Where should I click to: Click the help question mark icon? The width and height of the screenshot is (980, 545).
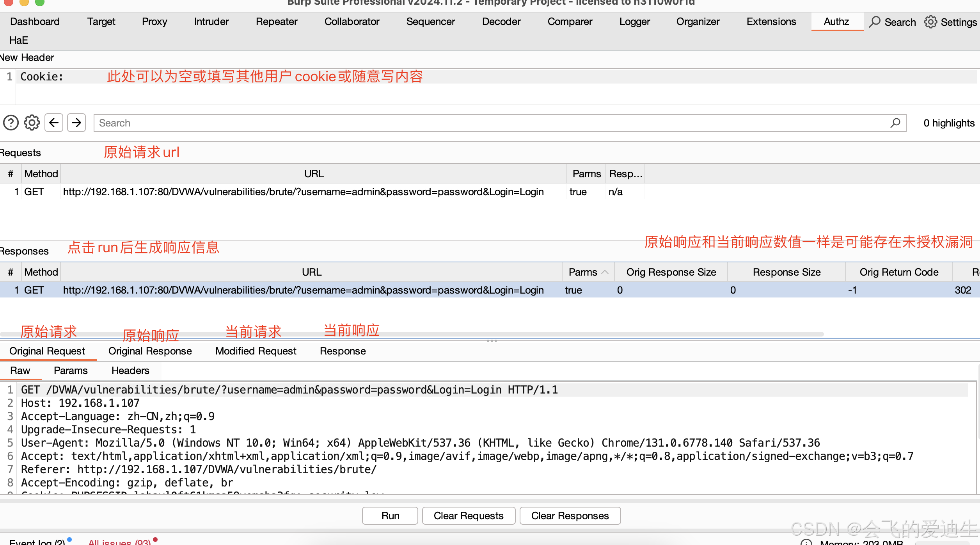pos(11,123)
